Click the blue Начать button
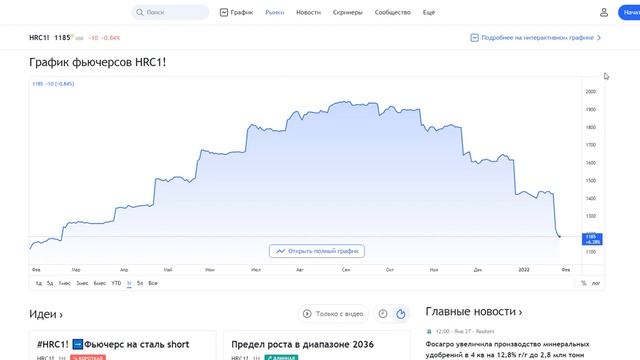The image size is (640, 360). 629,12
